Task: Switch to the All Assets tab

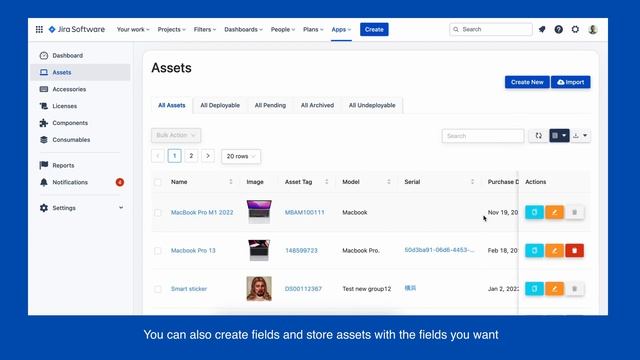Action: (172, 105)
